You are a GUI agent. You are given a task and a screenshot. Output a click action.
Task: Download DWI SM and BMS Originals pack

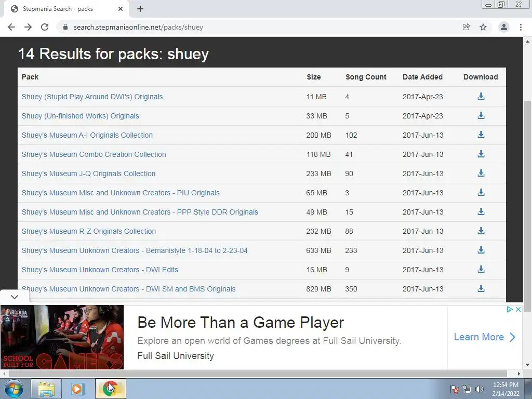click(x=481, y=289)
